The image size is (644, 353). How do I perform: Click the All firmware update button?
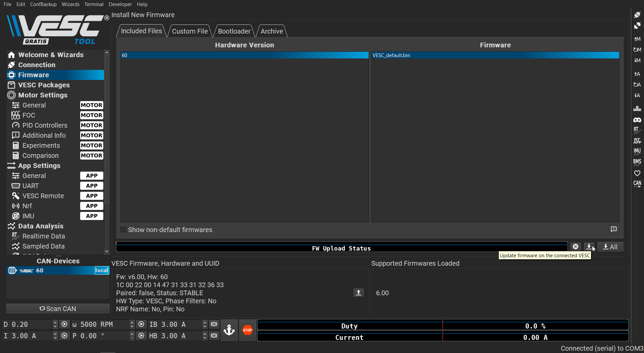click(610, 247)
